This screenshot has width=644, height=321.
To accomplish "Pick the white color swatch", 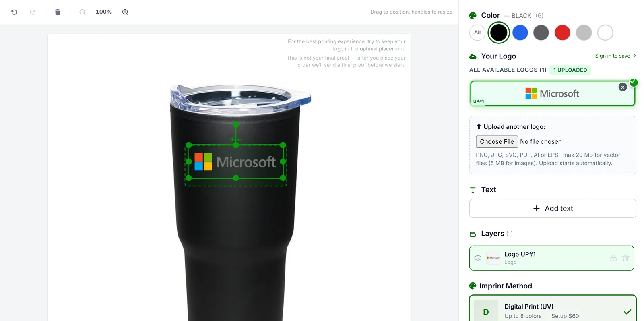I will 605,33.
